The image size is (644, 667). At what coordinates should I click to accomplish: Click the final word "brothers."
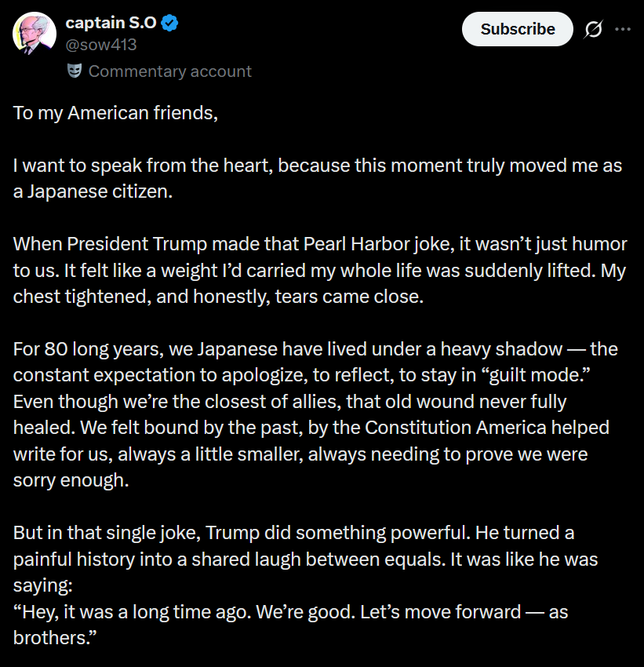click(x=55, y=637)
